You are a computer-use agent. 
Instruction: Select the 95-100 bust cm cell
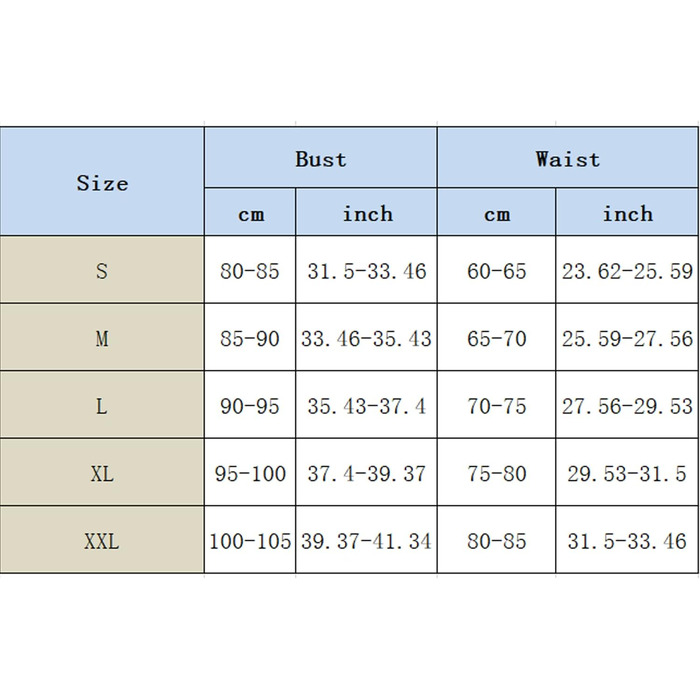[250, 474]
